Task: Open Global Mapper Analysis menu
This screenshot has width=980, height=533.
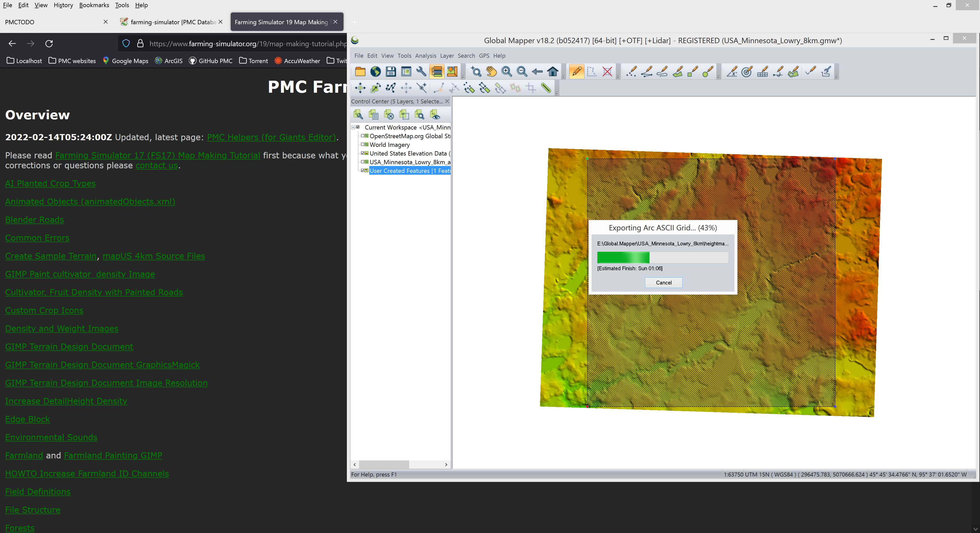Action: tap(426, 56)
